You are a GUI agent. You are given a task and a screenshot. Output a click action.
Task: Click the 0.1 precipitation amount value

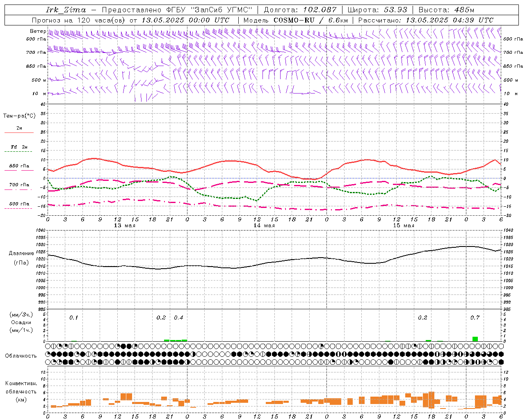click(73, 318)
